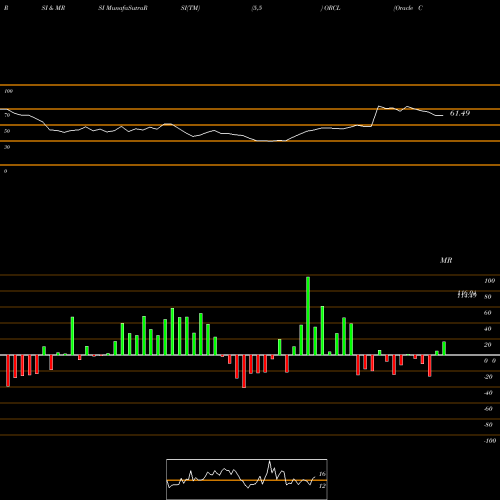500x500 pixels.
Task: Click the 30 level label on RSI axis
Action: 7,147
